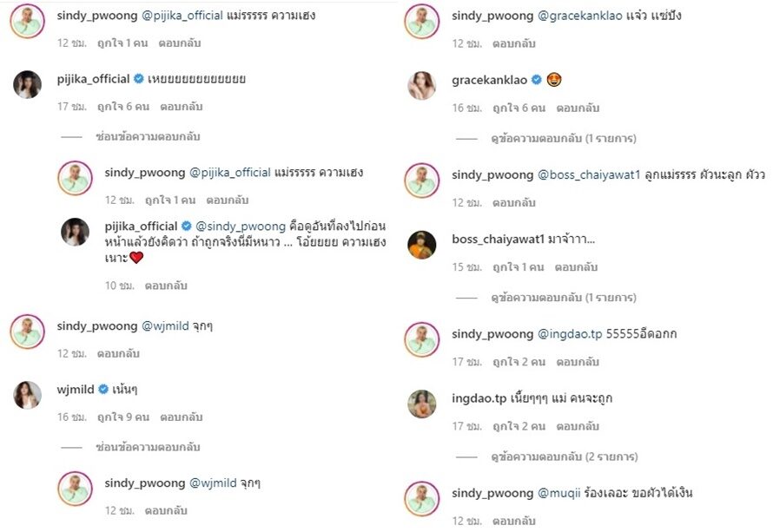Open ingdao.tp's avatar picture

click(421, 404)
